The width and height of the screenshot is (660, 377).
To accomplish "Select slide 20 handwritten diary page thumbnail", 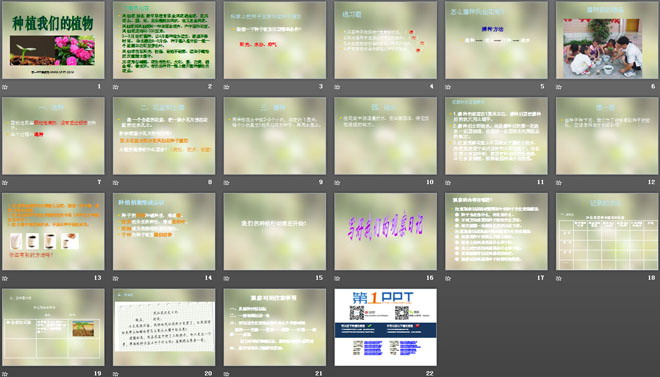I will coord(164,327).
